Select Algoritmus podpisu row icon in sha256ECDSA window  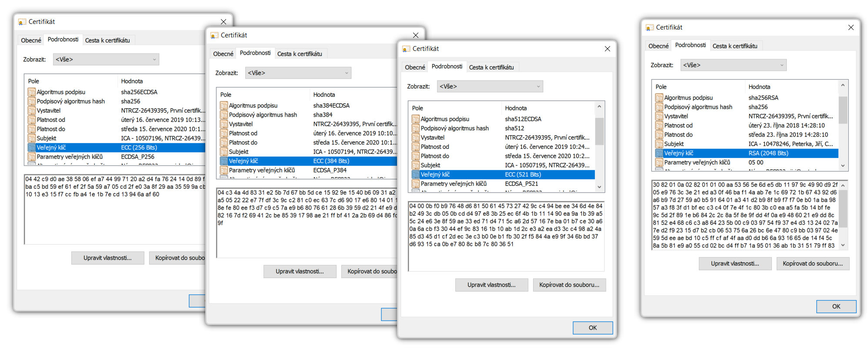31,92
